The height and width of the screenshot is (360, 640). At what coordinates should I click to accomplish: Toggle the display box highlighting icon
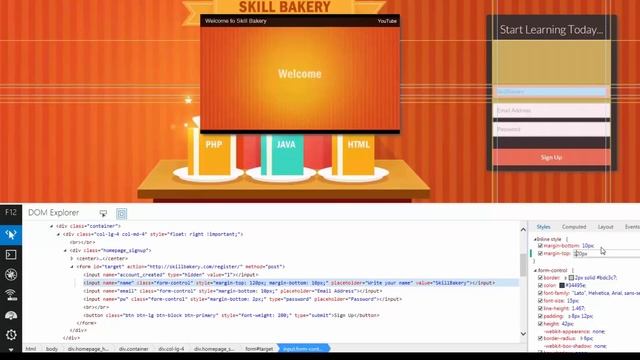(122, 213)
